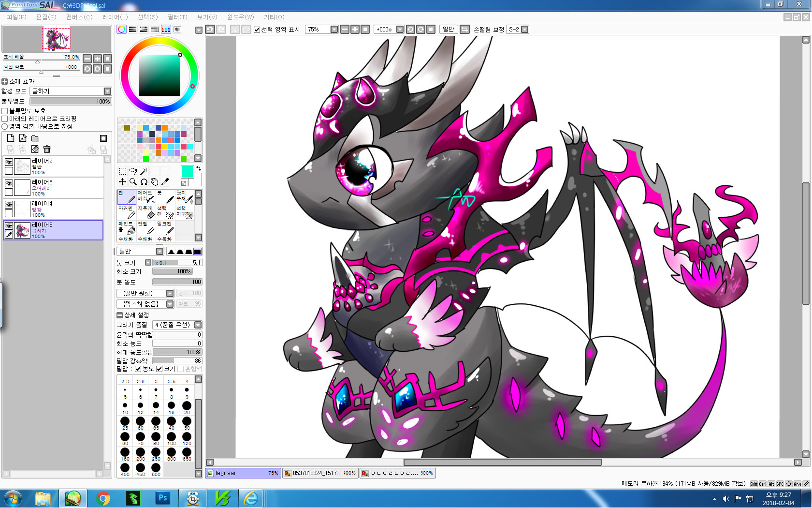Image resolution: width=812 pixels, height=508 pixels.
Task: Open the 그리기 품질 dropdown
Action: 177,325
